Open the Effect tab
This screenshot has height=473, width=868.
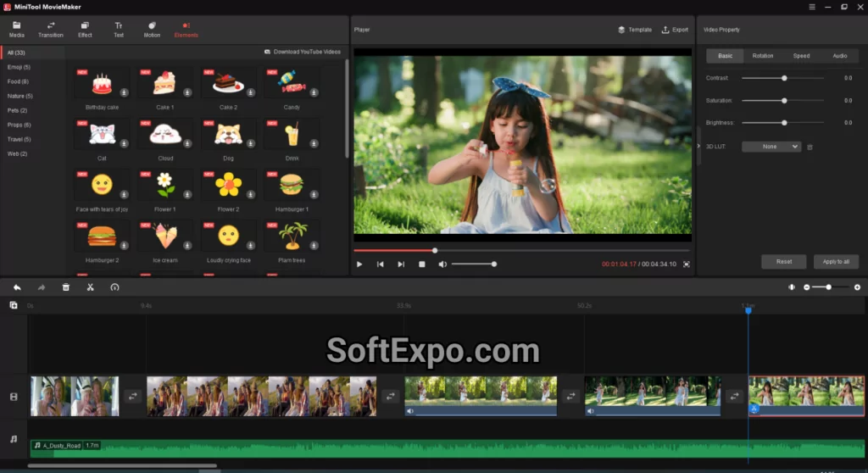[x=85, y=30]
